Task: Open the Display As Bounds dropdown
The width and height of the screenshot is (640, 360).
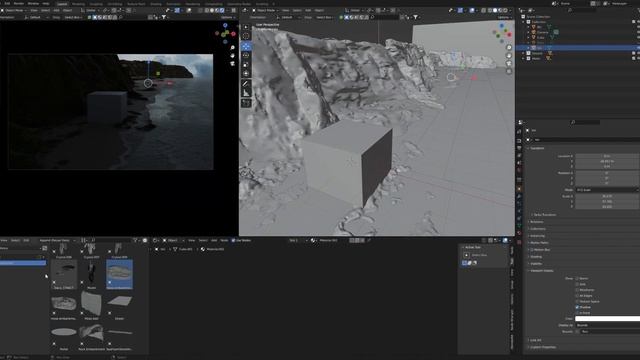Action: [x=608, y=325]
